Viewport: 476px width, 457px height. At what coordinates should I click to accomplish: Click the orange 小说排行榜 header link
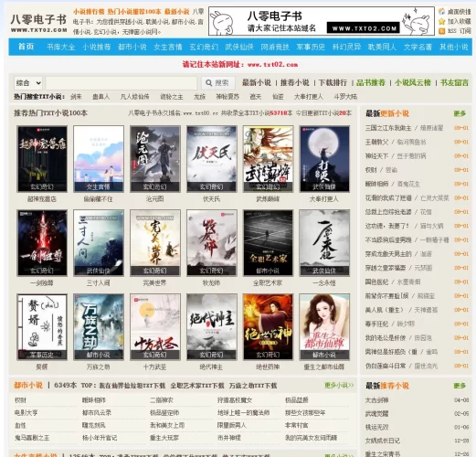[x=89, y=12]
